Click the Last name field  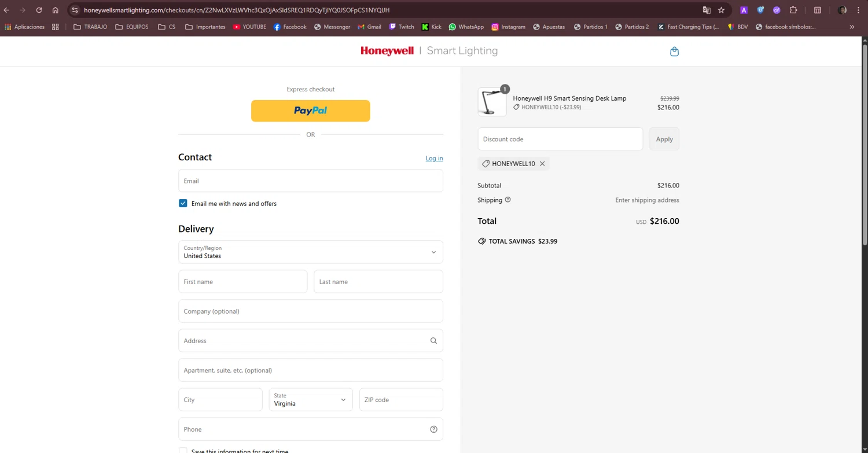click(x=378, y=282)
